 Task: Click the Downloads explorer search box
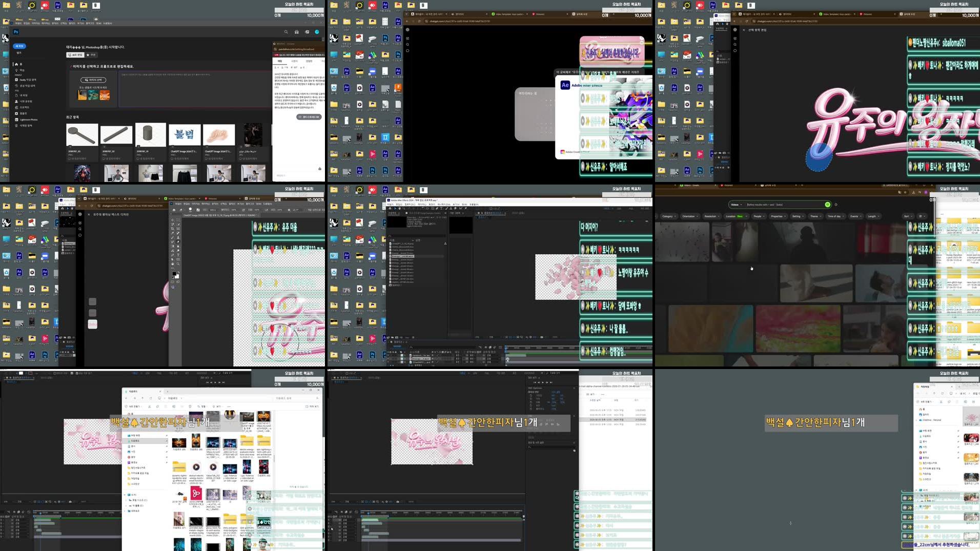[298, 398]
